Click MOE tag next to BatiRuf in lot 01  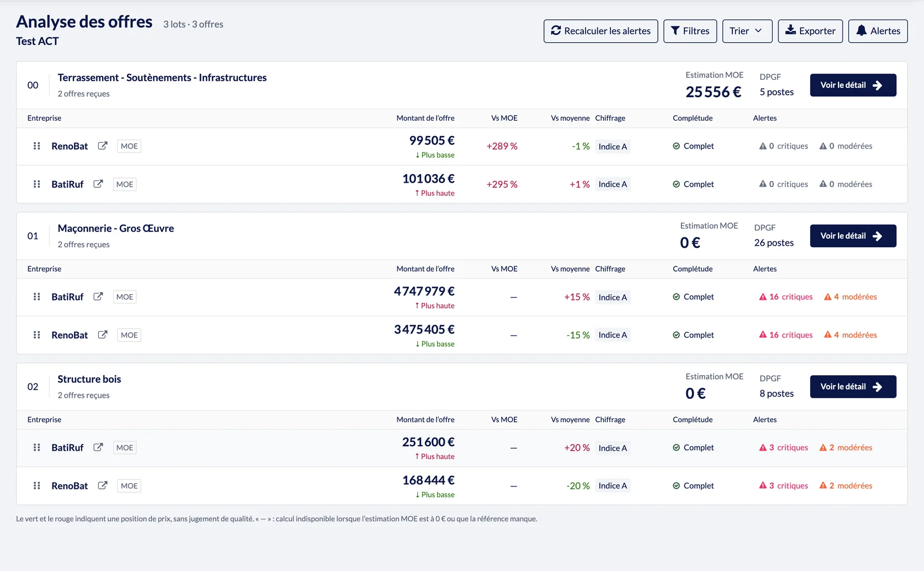[x=125, y=297]
